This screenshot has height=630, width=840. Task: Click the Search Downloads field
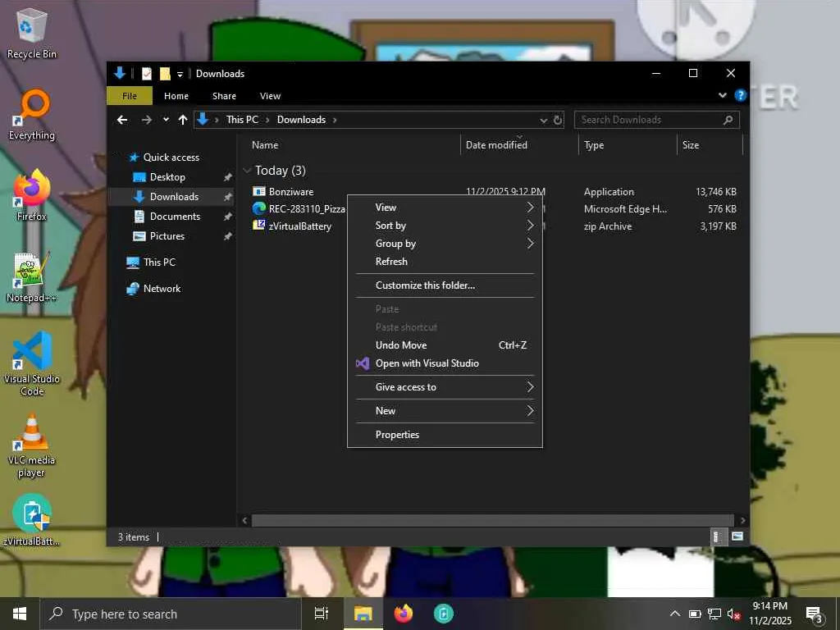(x=657, y=120)
